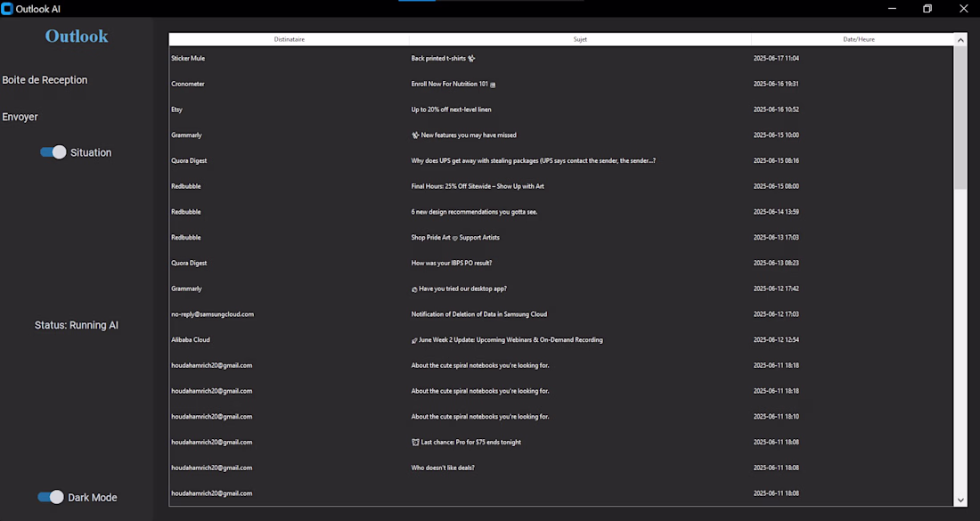The width and height of the screenshot is (980, 521).
Task: Open Samsung Cloud deletion notification email
Action: [478, 314]
